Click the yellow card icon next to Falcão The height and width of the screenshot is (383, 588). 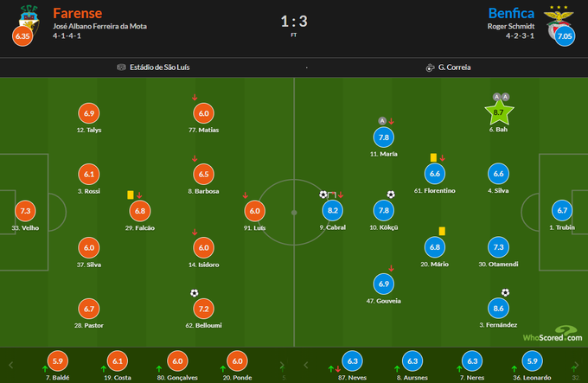(129, 195)
